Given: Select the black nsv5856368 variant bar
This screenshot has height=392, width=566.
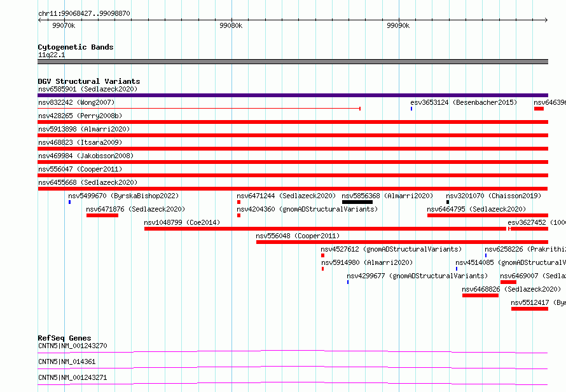Looking at the screenshot, I should [357, 202].
